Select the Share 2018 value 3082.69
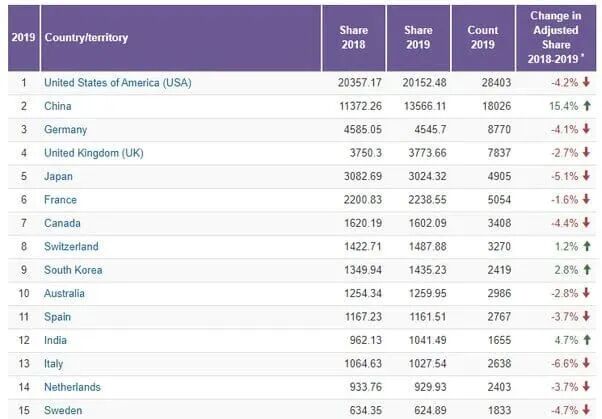The height and width of the screenshot is (419, 602). tap(363, 176)
